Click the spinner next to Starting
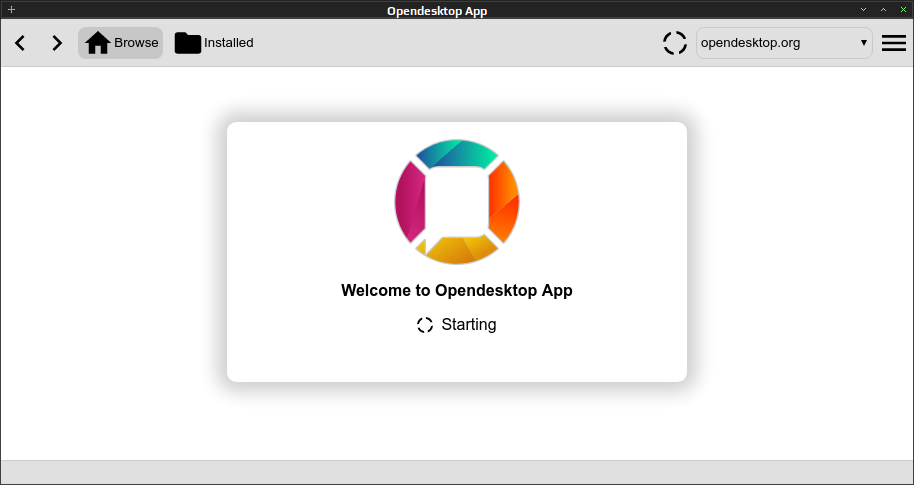 click(425, 325)
